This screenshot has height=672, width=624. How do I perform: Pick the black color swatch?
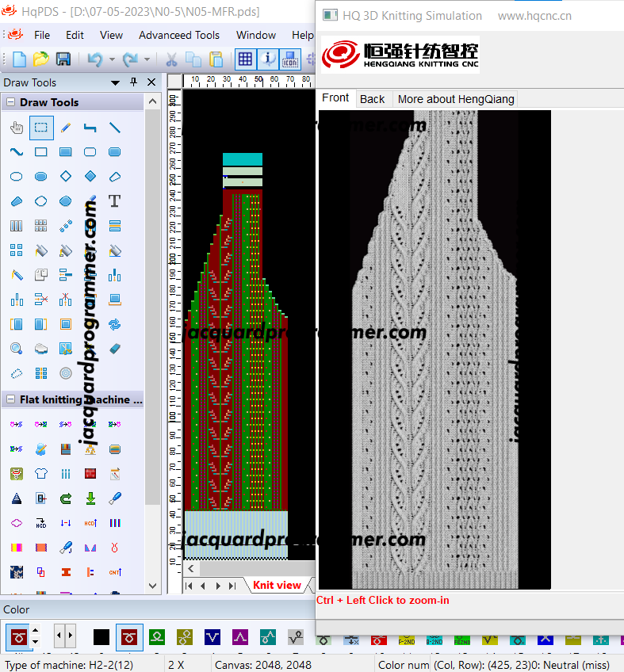pyautogui.click(x=101, y=637)
